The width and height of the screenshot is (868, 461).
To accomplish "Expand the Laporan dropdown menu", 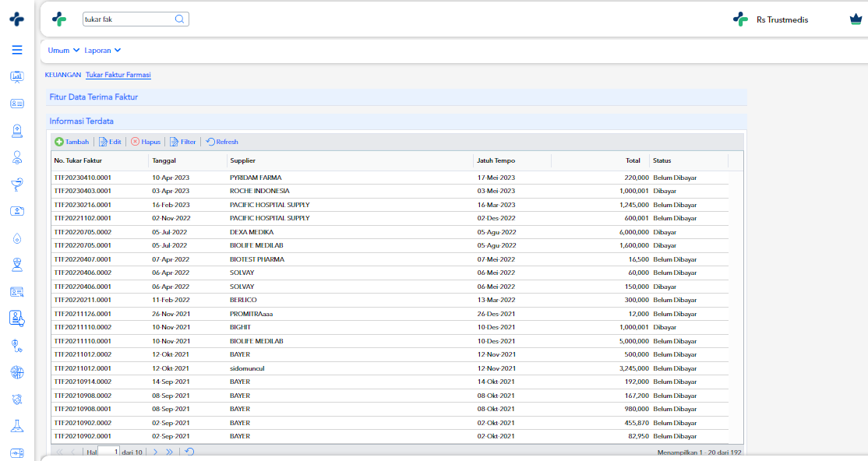I will (x=102, y=51).
